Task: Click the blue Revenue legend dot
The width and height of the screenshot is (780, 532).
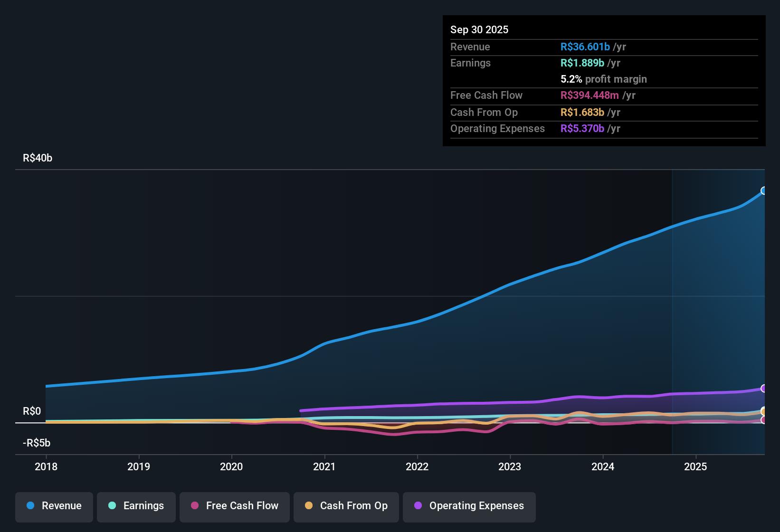Action: [30, 506]
